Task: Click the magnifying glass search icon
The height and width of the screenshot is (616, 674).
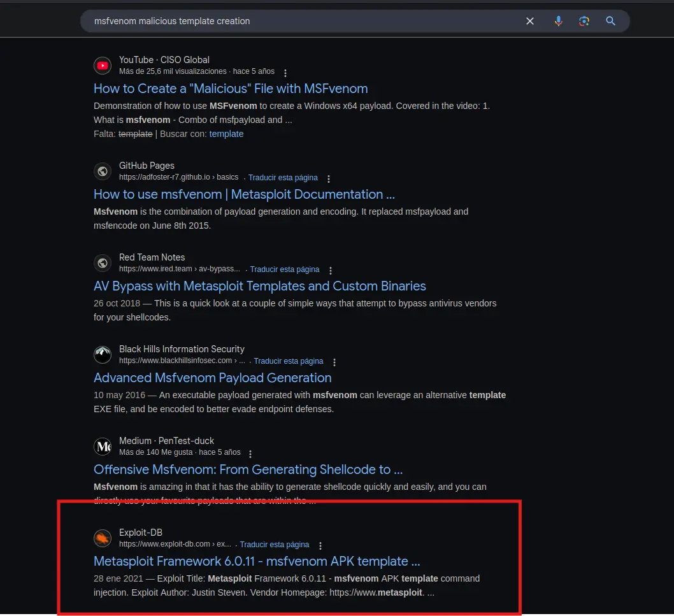Action: (x=610, y=21)
